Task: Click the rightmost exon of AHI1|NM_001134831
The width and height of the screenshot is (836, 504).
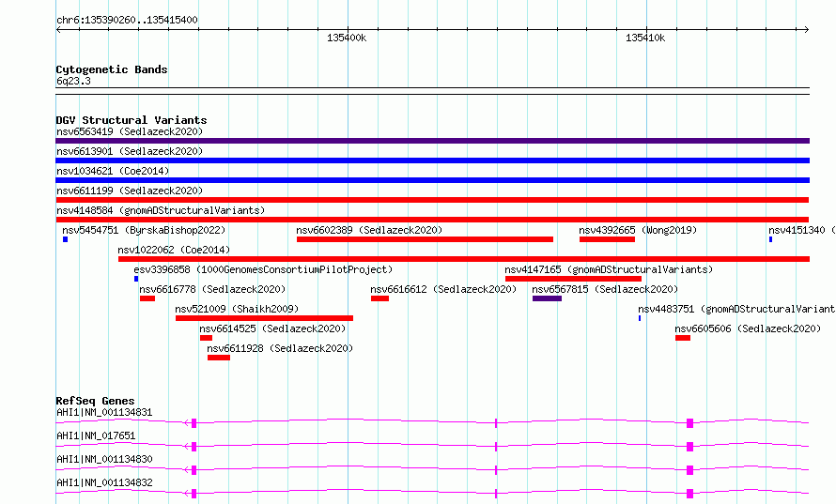Action: click(689, 423)
